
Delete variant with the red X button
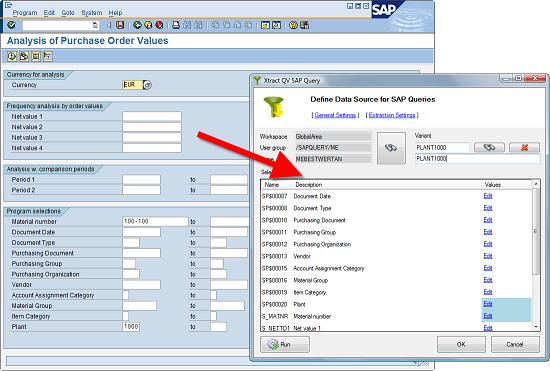click(x=524, y=147)
